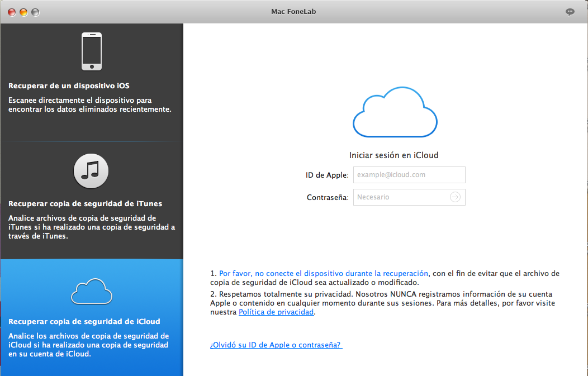Screen dimensions: 588x376
Task: Click the 'ID de Apple:' label
Action: click(327, 175)
